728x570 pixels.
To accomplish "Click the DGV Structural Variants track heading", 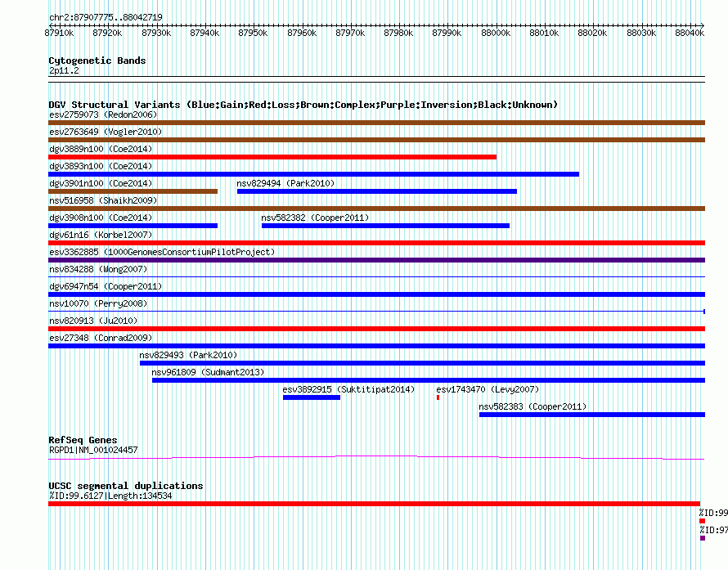I will click(x=303, y=105).
